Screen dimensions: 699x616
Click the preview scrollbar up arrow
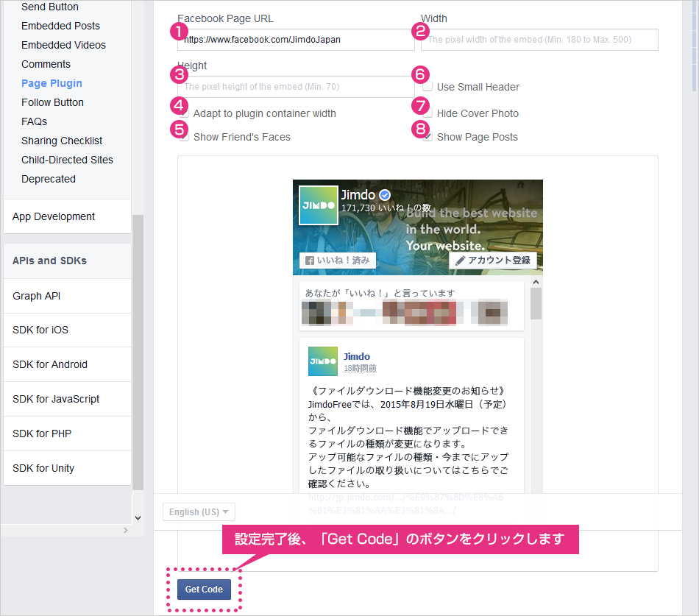pos(536,282)
